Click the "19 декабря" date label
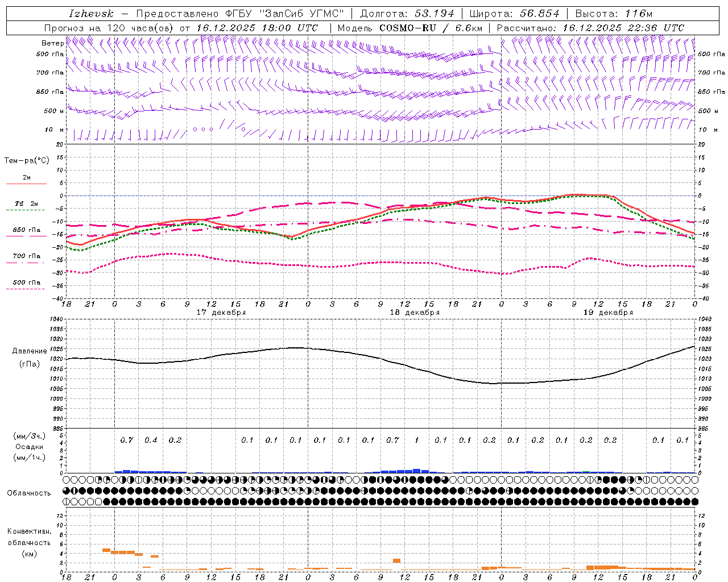This screenshot has width=728, height=582. (x=607, y=313)
